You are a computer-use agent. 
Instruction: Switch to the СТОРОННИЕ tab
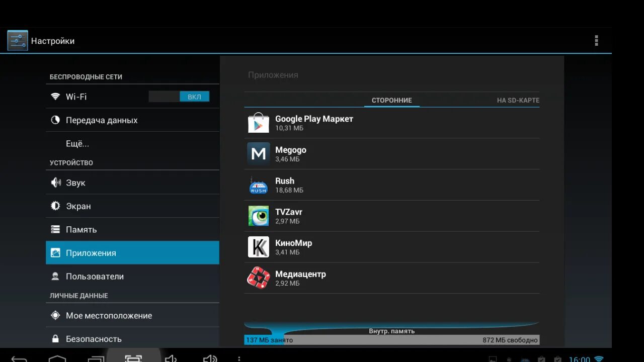click(392, 100)
